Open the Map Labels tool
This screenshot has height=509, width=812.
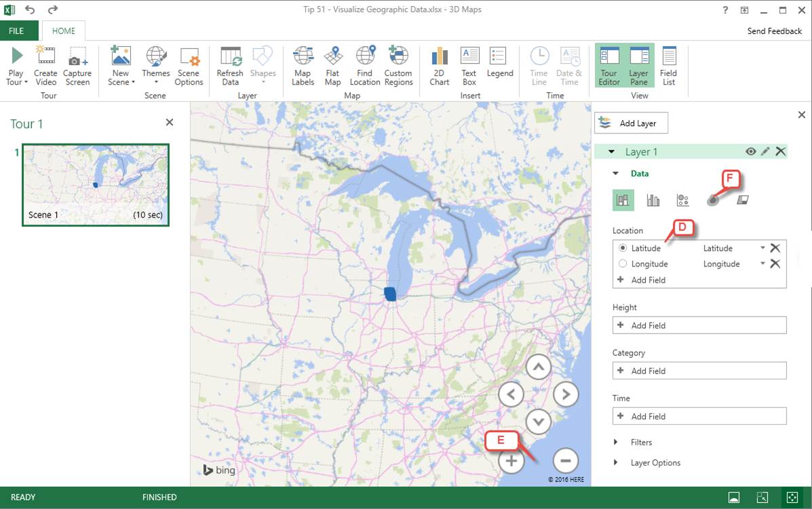303,58
